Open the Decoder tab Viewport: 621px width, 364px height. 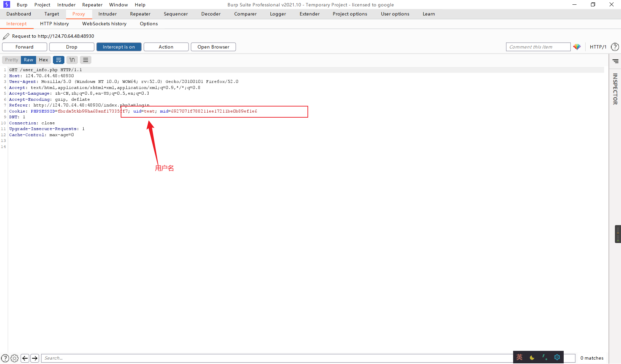pos(211,14)
